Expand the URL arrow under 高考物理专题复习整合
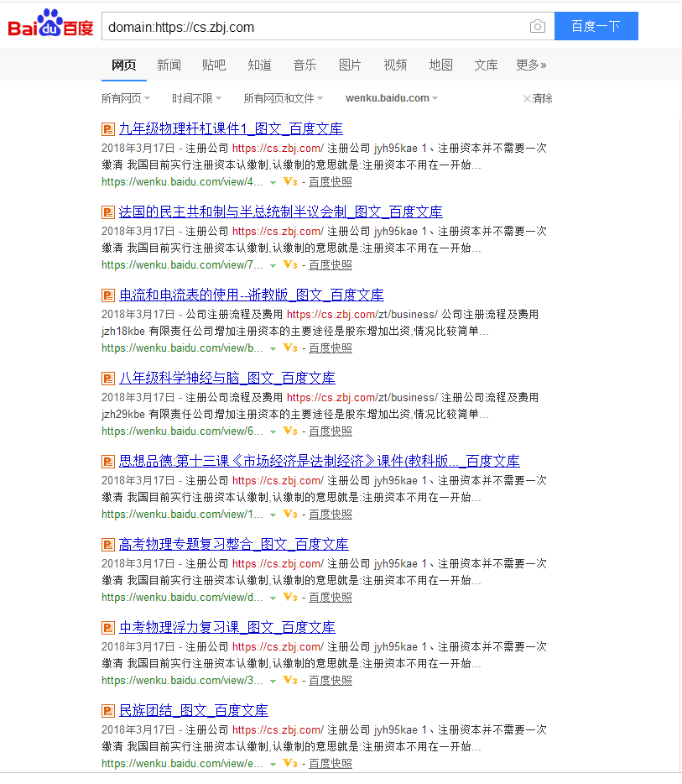The height and width of the screenshot is (784, 682). (273, 598)
